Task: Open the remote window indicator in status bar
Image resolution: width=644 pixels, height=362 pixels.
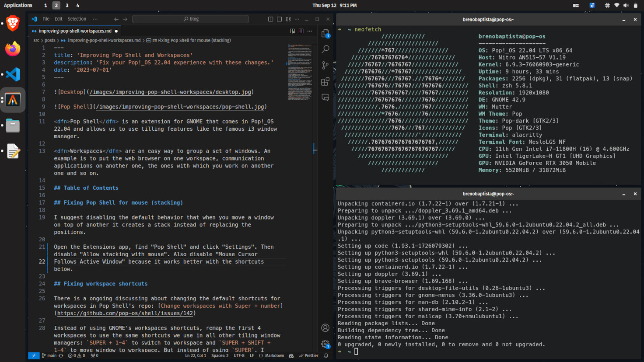Action: tap(34, 356)
